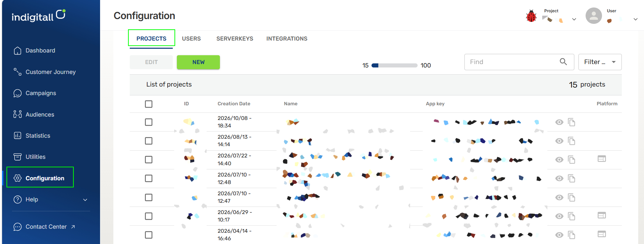Open the Customer Journey section

(44, 72)
